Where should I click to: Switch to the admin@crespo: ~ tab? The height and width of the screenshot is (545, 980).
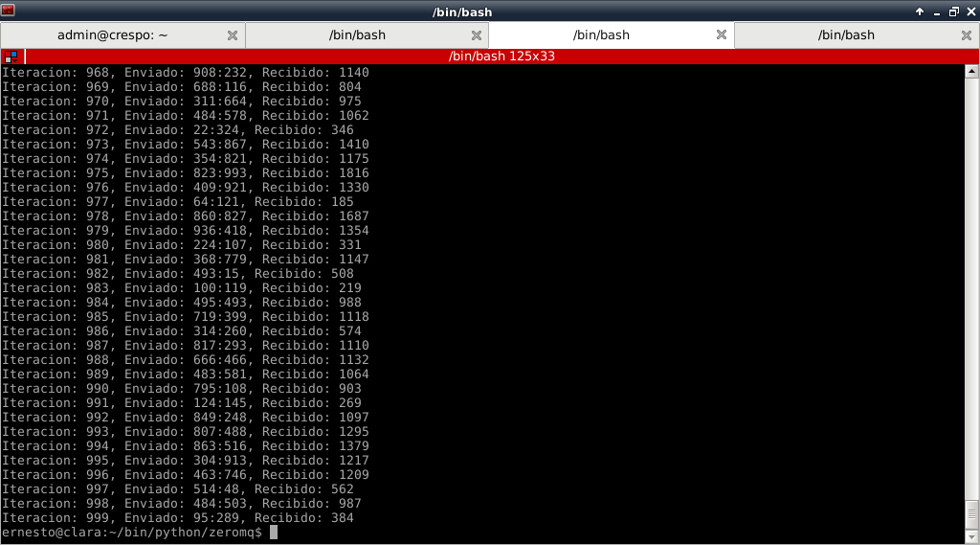pos(112,35)
